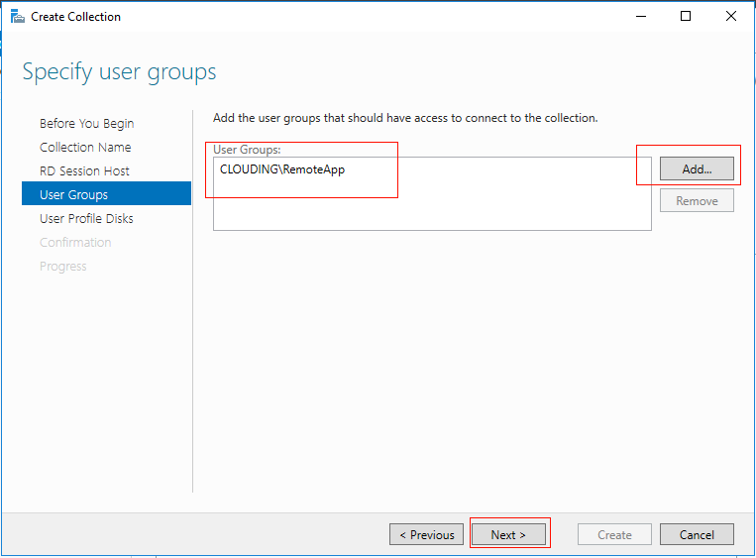Click the Add... button
Screen dimensions: 756x558
[x=697, y=168]
